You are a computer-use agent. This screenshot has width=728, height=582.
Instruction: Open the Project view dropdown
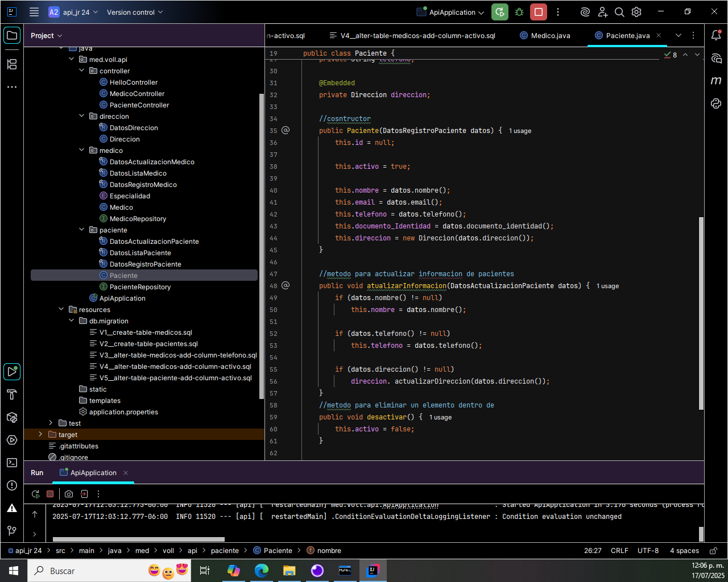46,35
